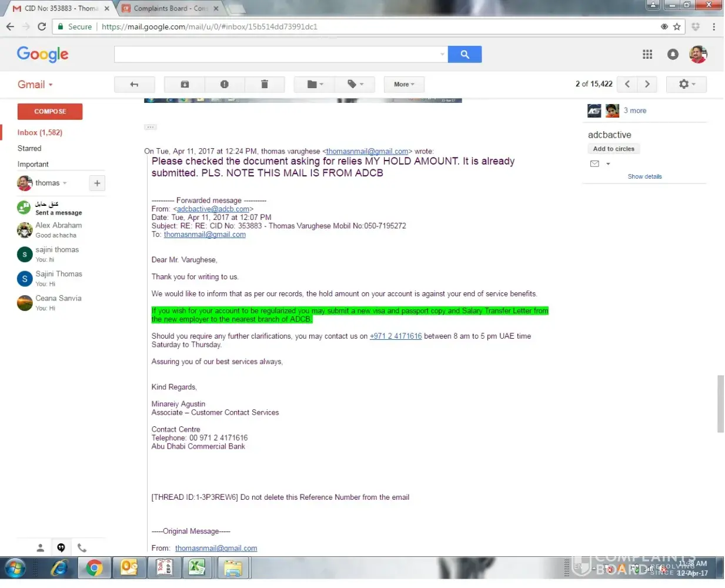Bookmark this page with the star icon
This screenshot has width=725, height=588.
(x=677, y=26)
